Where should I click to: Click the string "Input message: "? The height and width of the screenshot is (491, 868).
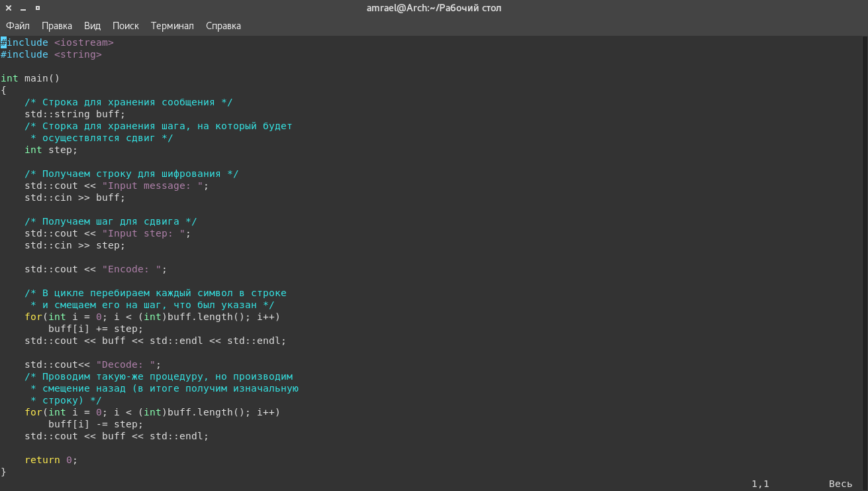pos(152,186)
